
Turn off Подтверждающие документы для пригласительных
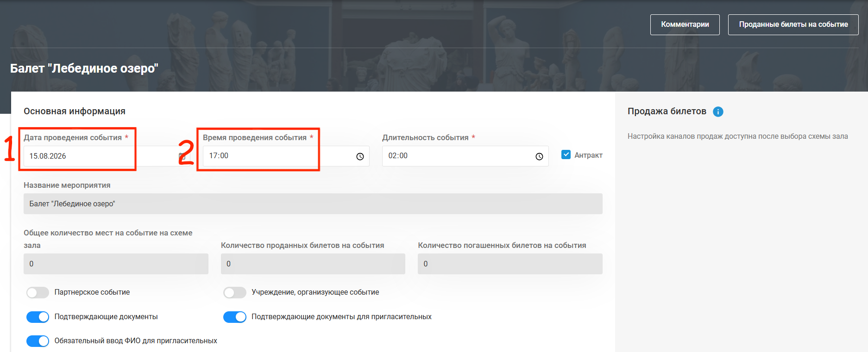(x=235, y=317)
